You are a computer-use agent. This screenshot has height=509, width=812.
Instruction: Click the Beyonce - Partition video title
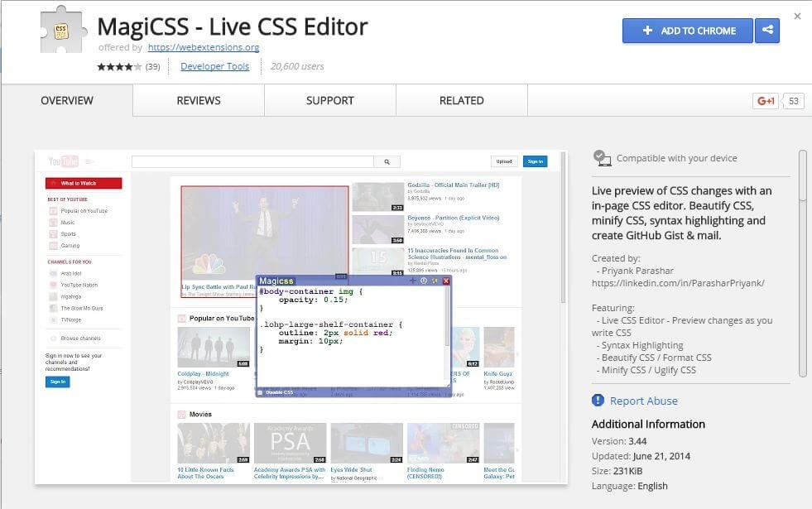(453, 218)
